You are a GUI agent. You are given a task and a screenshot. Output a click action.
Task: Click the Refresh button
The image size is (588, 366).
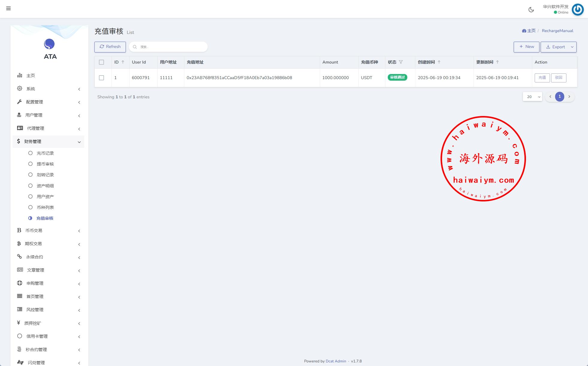110,47
